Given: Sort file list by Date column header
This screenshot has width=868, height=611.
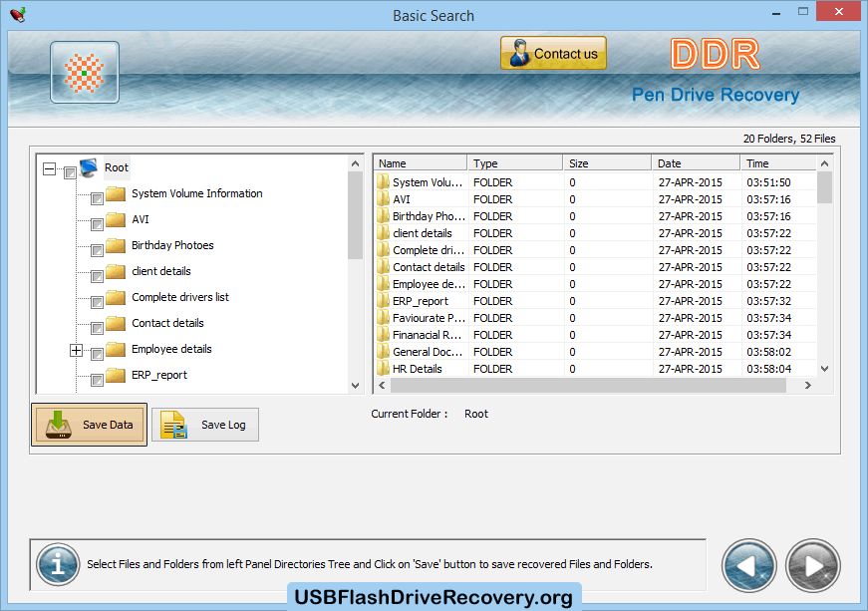Looking at the screenshot, I should [x=695, y=163].
